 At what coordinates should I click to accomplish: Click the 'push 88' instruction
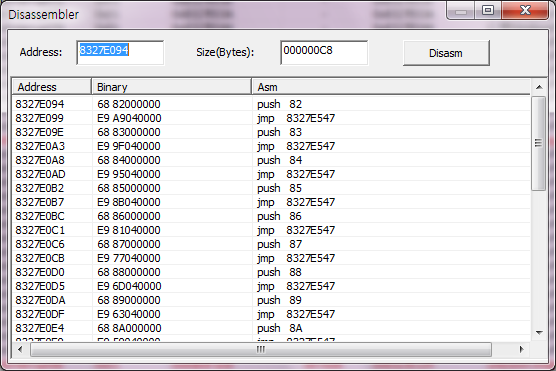pos(279,272)
